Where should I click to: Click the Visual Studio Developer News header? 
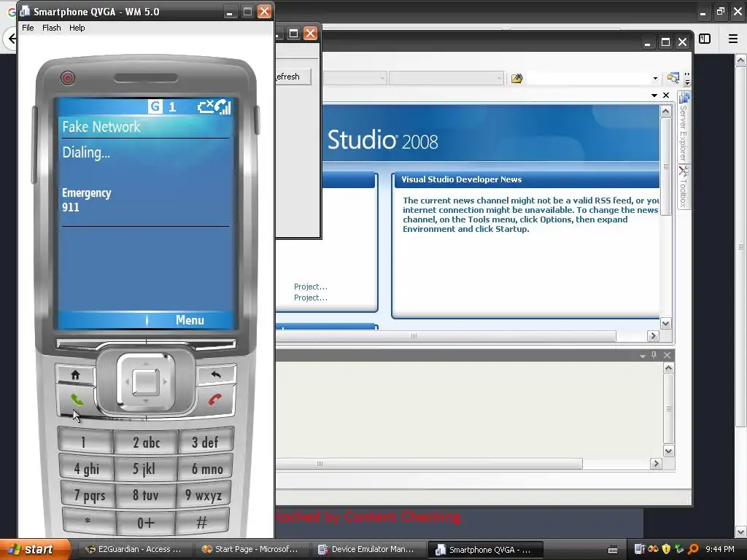click(x=461, y=179)
